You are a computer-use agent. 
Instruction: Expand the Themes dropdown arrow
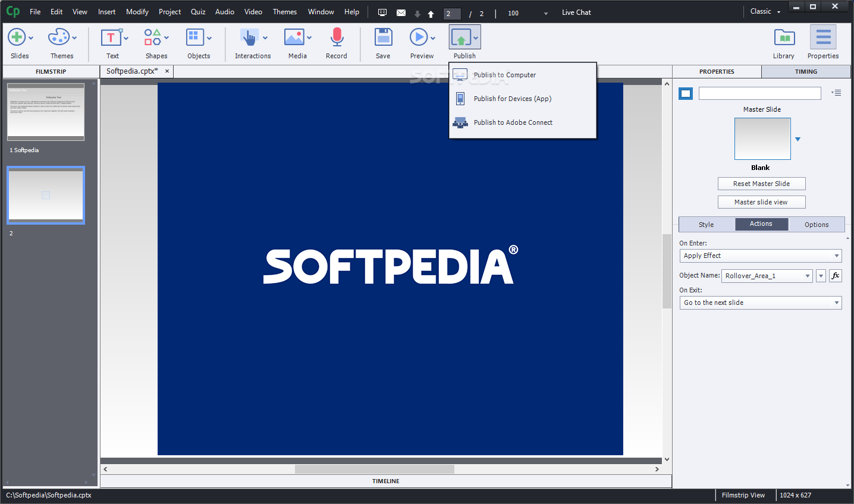click(x=74, y=38)
